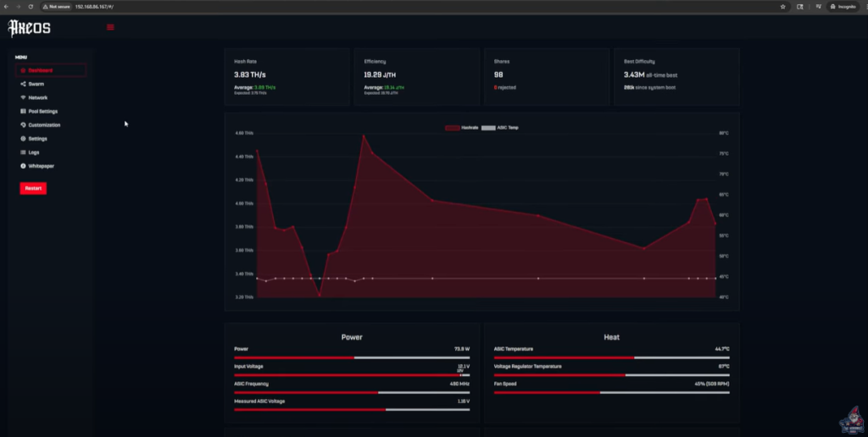Select Dashboard in the sidebar menu
This screenshot has width=868, height=437.
pos(40,70)
